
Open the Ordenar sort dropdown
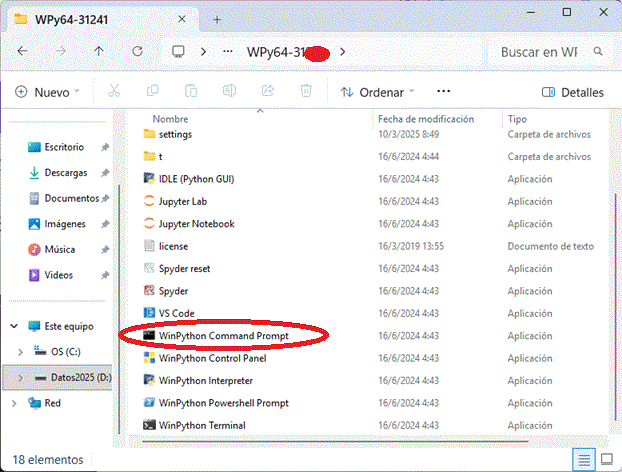(x=378, y=92)
